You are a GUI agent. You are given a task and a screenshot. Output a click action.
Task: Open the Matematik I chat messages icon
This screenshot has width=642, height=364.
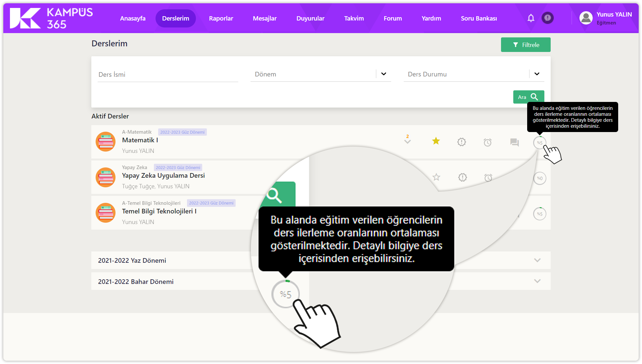514,142
